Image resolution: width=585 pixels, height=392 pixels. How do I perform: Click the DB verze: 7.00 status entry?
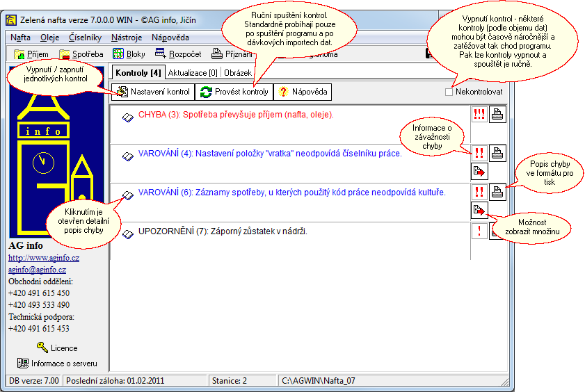(33, 381)
